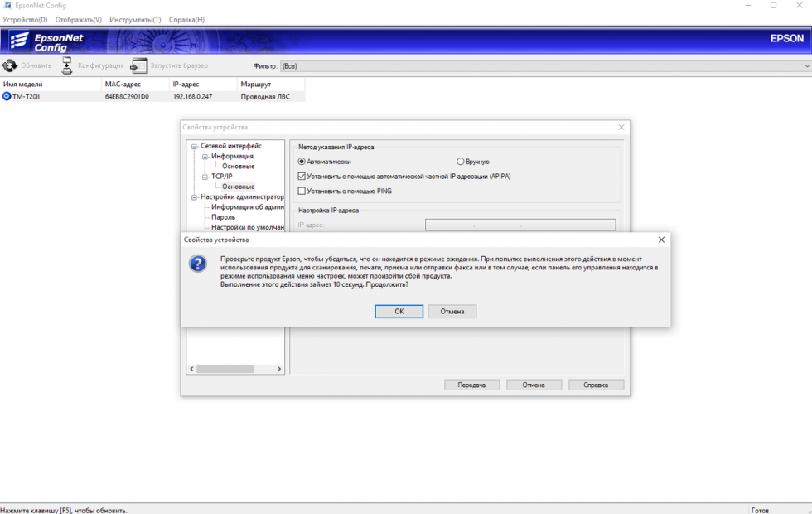
Task: Click the MAC address 64EB8C2901D0 cell
Action: point(127,96)
